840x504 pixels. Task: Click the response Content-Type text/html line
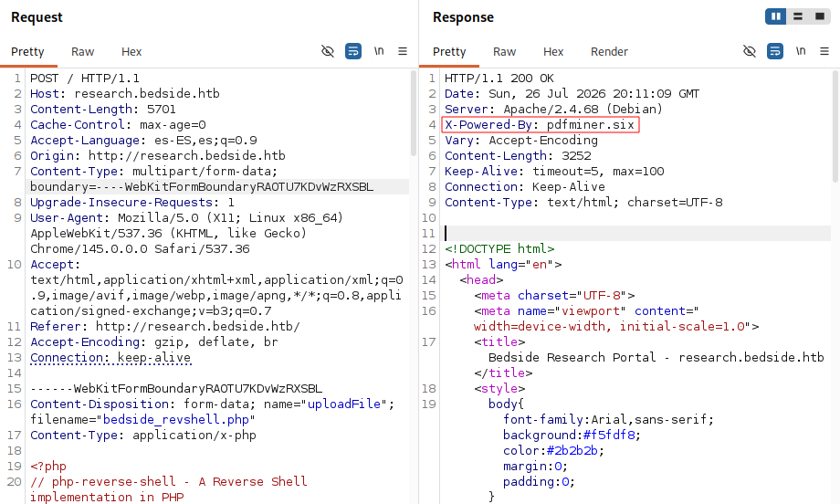(583, 203)
